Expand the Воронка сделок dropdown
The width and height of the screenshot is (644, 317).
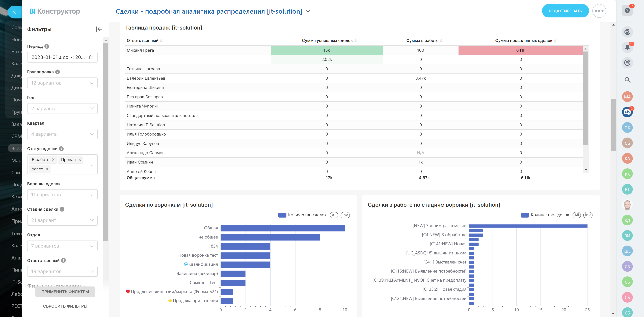click(62, 195)
